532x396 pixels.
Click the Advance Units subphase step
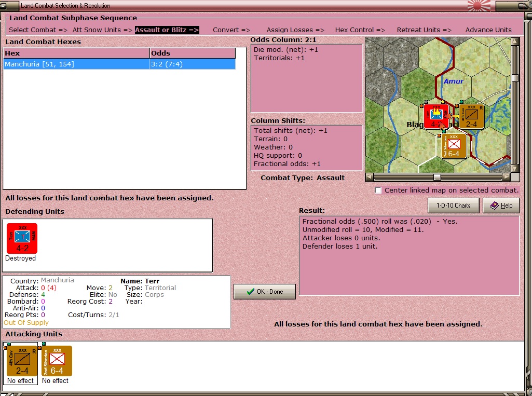point(488,30)
